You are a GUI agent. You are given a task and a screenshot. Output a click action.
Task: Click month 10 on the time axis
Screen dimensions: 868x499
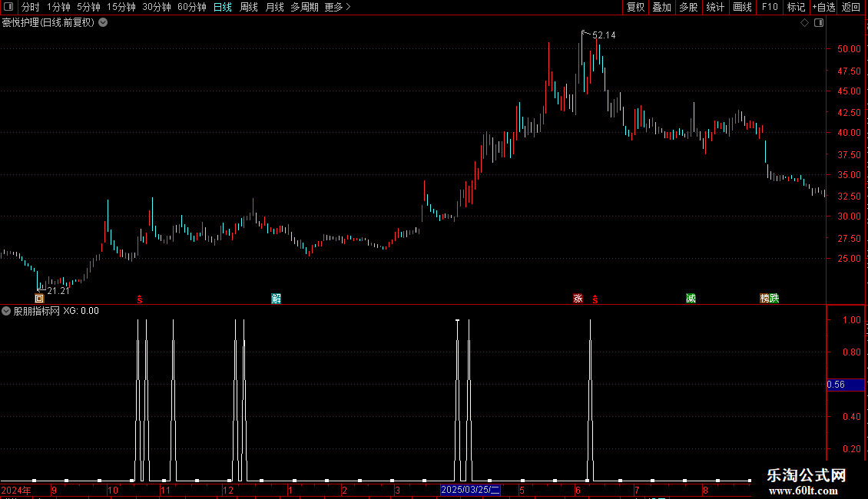coord(113,490)
